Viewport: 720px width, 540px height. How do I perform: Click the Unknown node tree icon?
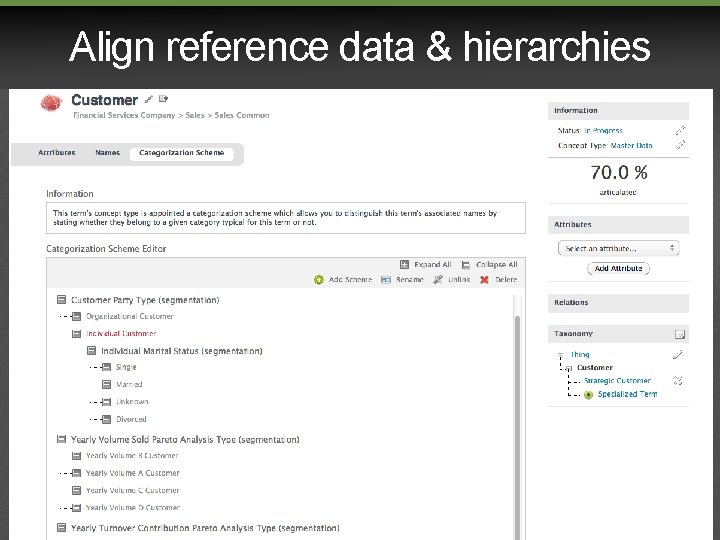click(106, 402)
